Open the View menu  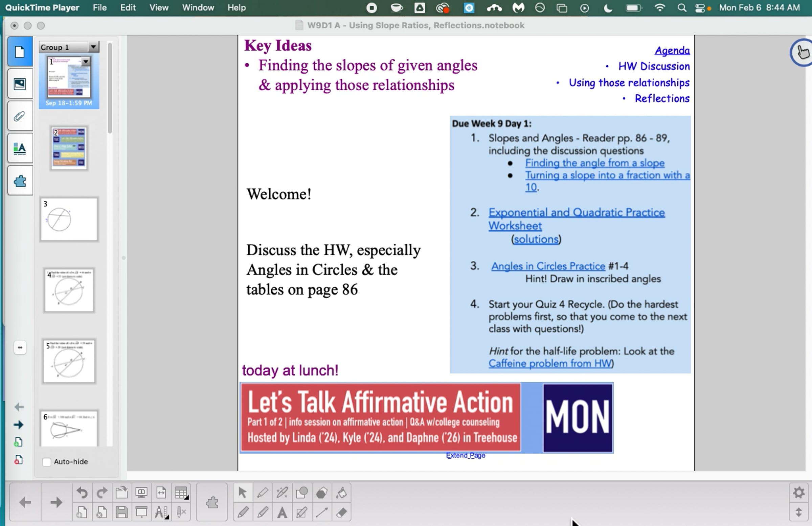tap(159, 7)
